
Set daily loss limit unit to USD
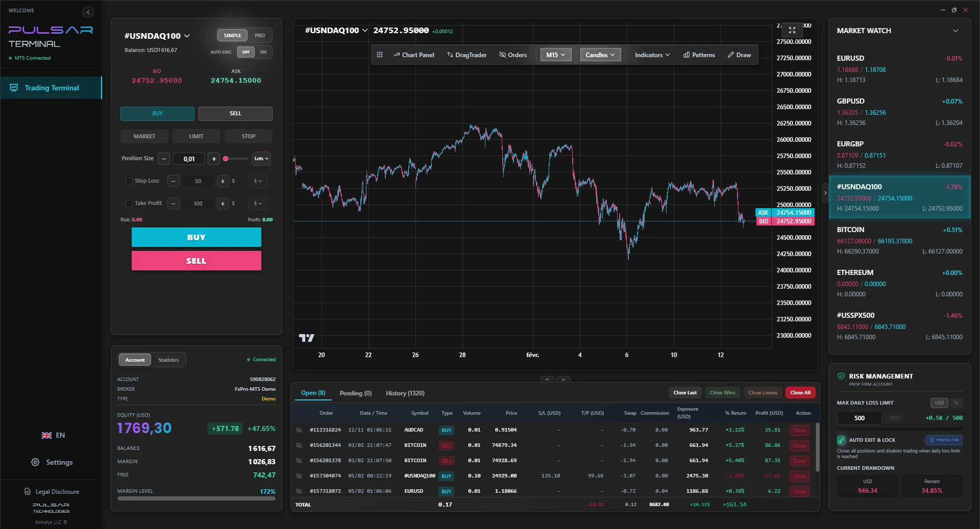point(939,403)
